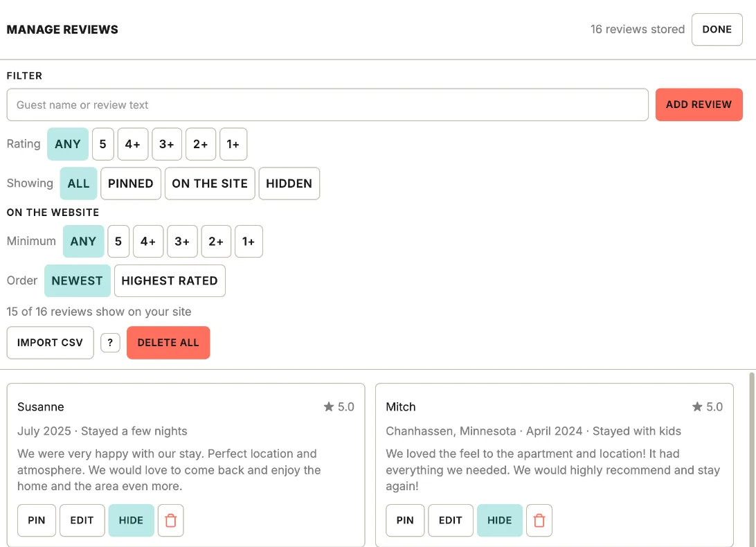
Task: Hide Susanne's review from the site
Action: coord(131,521)
